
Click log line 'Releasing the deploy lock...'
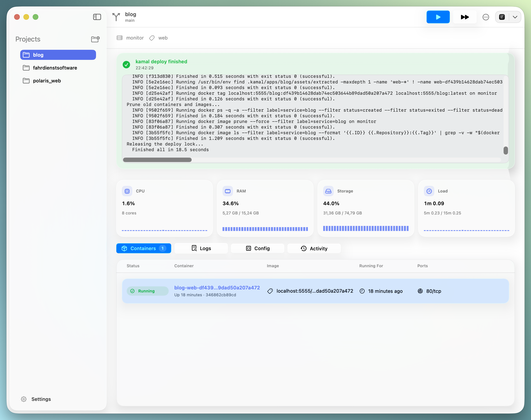coord(165,144)
